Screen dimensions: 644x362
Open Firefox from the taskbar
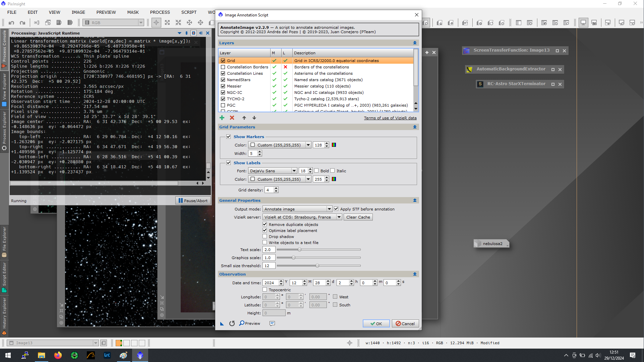point(58,355)
